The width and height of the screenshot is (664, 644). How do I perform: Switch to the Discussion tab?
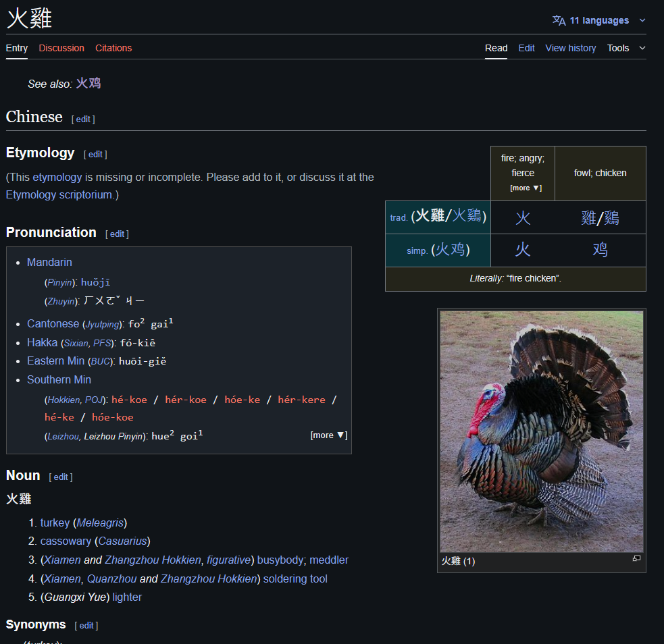click(x=61, y=48)
